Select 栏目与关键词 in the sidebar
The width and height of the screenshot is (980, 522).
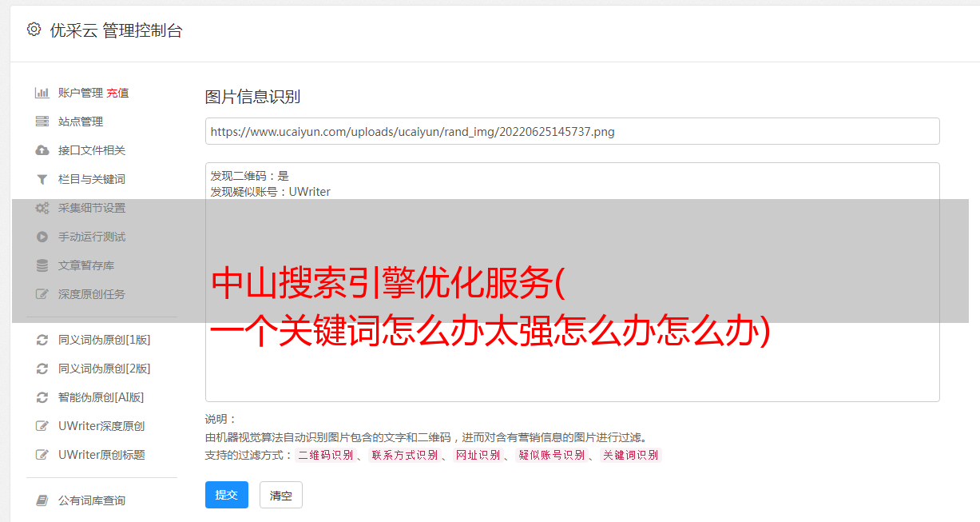coord(92,179)
